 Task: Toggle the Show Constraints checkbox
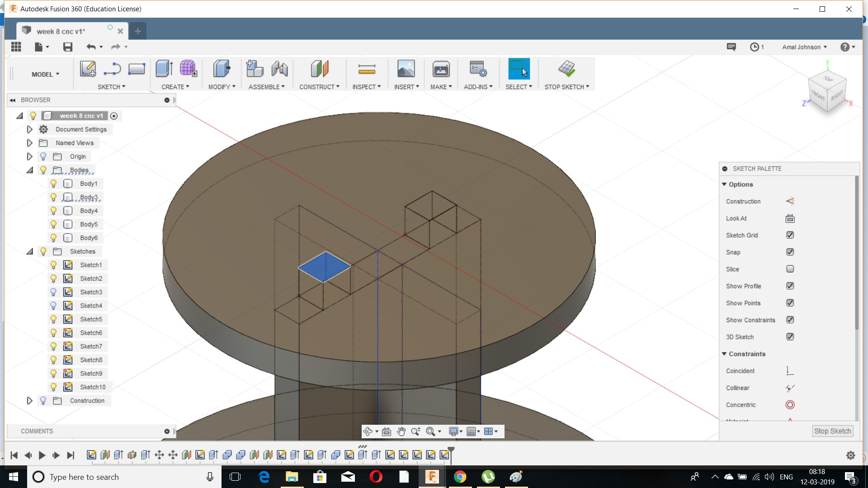(x=790, y=320)
